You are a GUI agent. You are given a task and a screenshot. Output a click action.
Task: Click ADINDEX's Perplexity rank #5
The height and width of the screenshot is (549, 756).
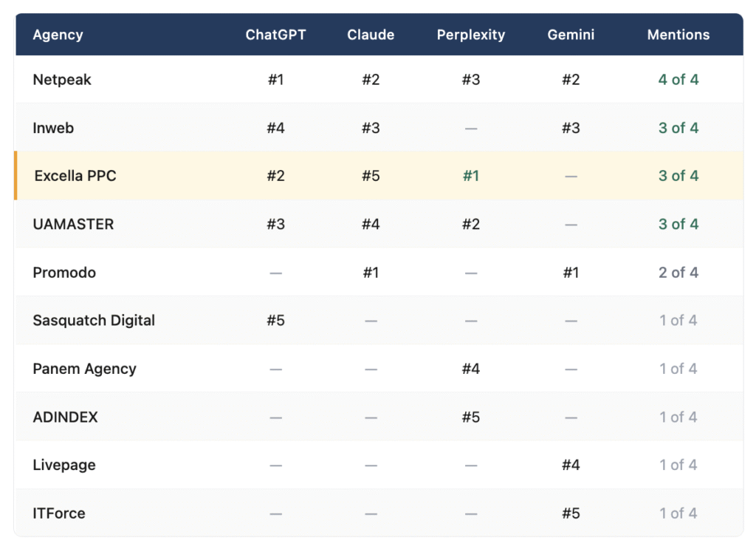coord(471,417)
